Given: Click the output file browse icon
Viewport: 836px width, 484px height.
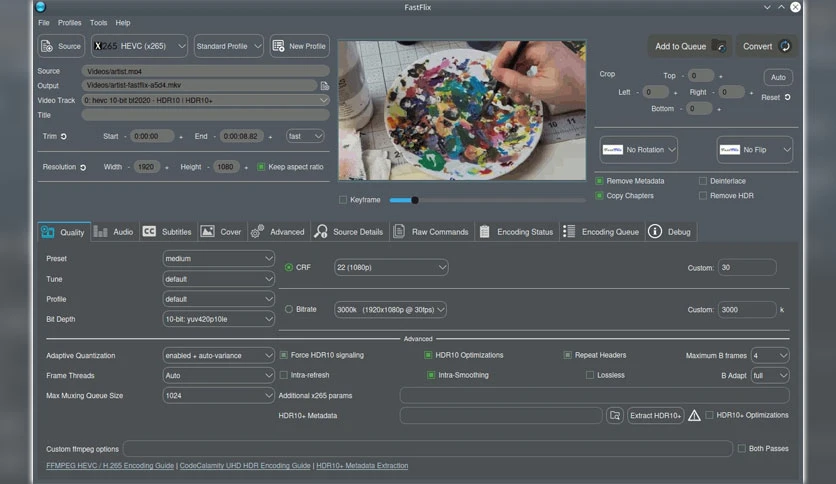Looking at the screenshot, I should 325,86.
